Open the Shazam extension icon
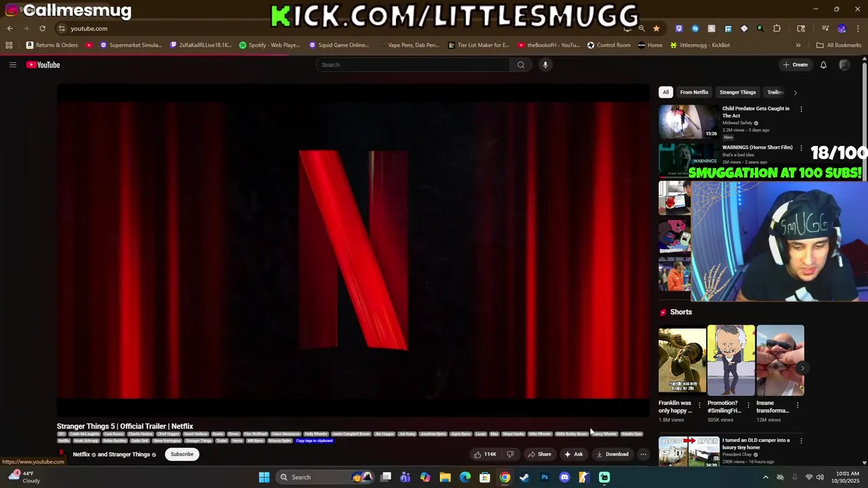868x488 pixels. [x=695, y=28]
